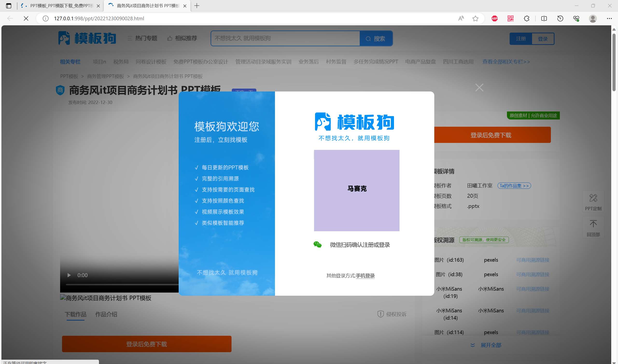Image resolution: width=618 pixels, height=364 pixels.
Task: Click the QR code icon in the address bar
Action: (x=510, y=18)
